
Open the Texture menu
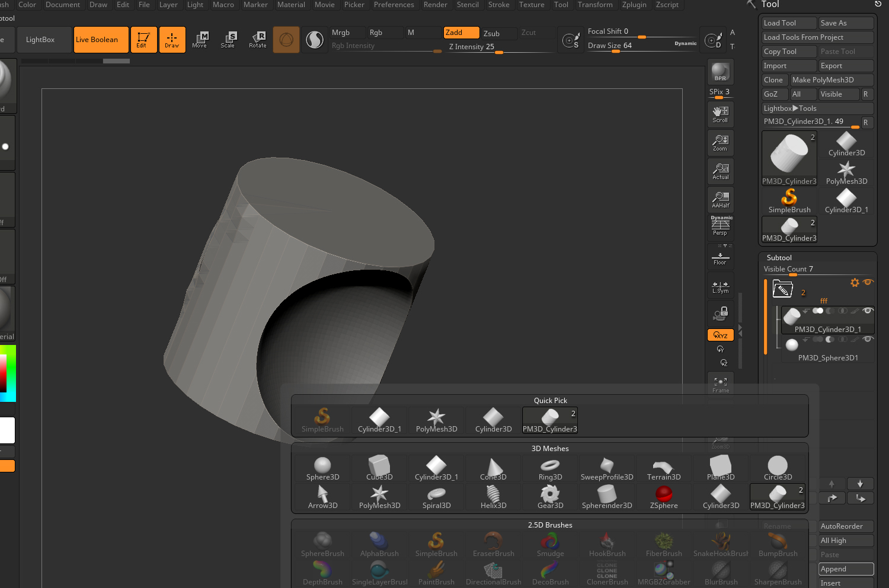pos(532,5)
